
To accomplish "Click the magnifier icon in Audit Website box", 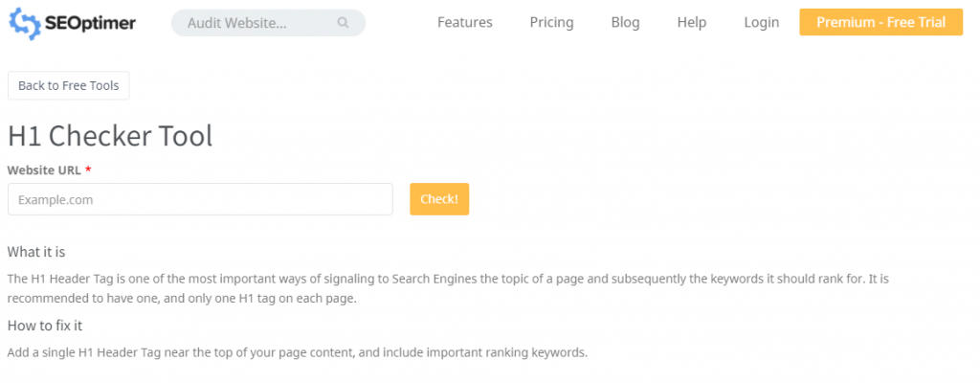I will (344, 23).
